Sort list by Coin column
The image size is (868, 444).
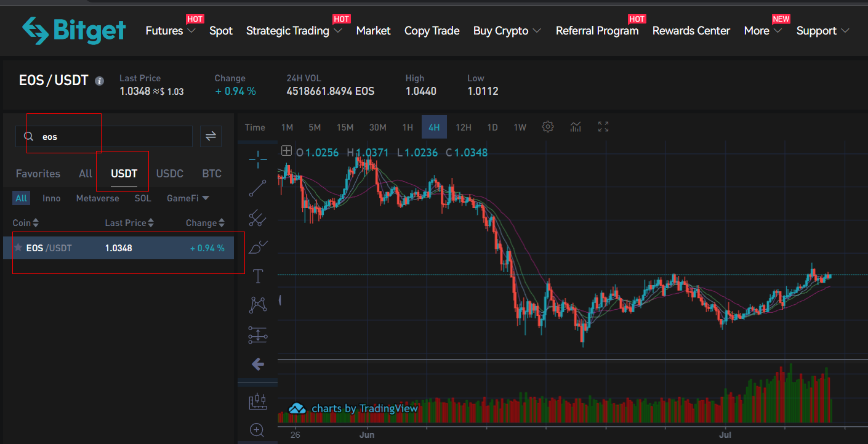[x=26, y=223]
